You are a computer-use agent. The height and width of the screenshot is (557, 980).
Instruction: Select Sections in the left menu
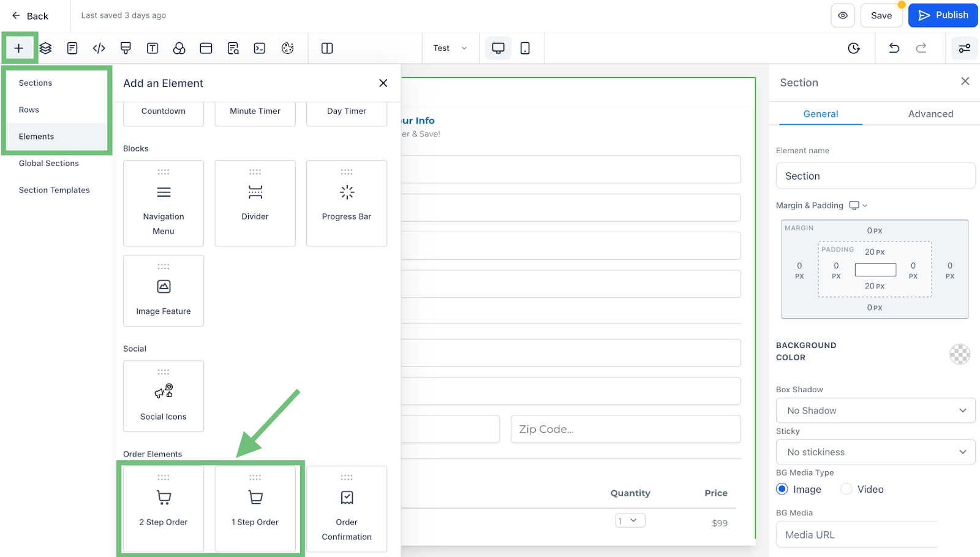point(36,83)
